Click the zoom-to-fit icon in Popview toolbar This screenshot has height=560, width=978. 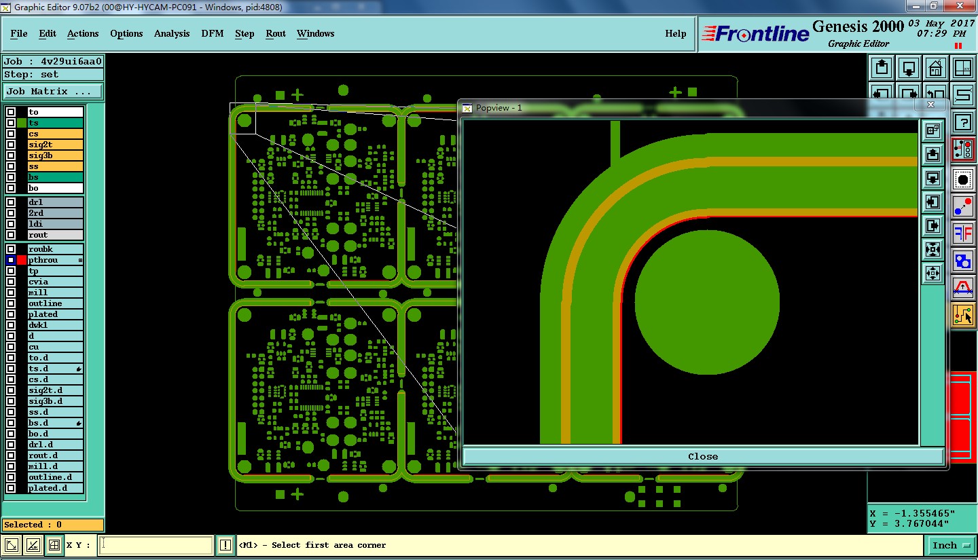tap(932, 249)
